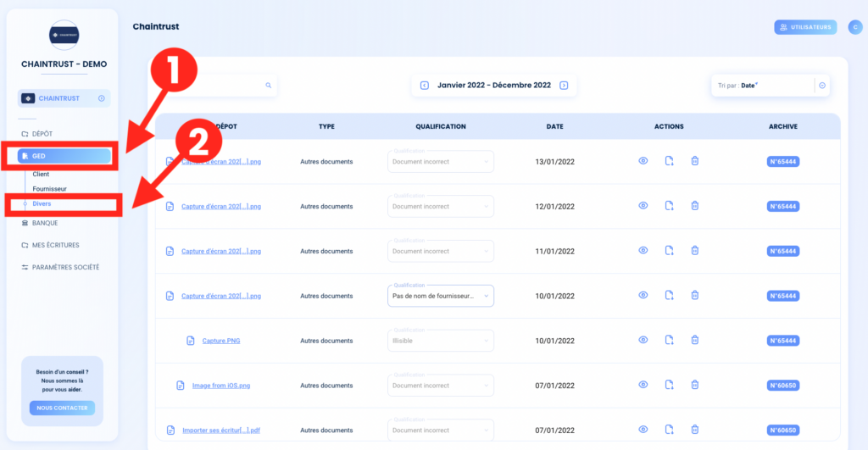The image size is (868, 450).
Task: Go to previous period before Janvier 2022
Action: [425, 86]
